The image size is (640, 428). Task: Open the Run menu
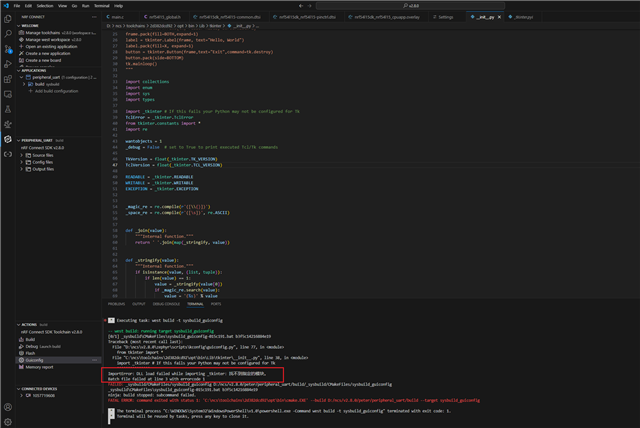click(x=85, y=6)
